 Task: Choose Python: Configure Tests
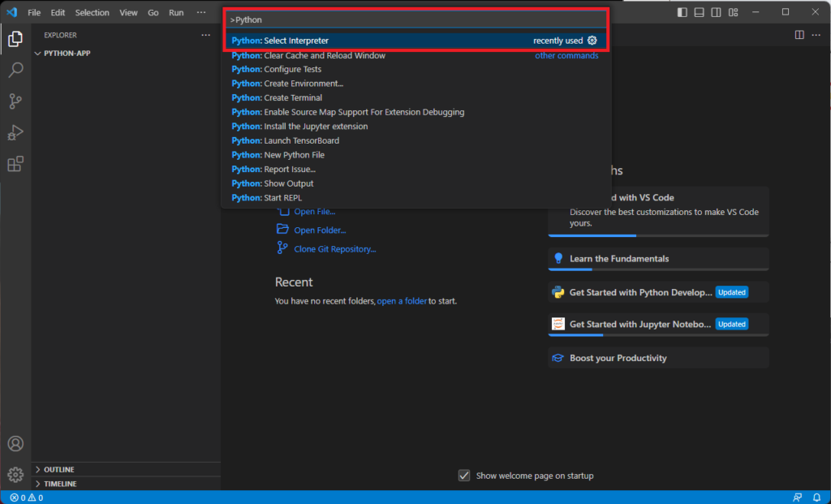pos(416,70)
